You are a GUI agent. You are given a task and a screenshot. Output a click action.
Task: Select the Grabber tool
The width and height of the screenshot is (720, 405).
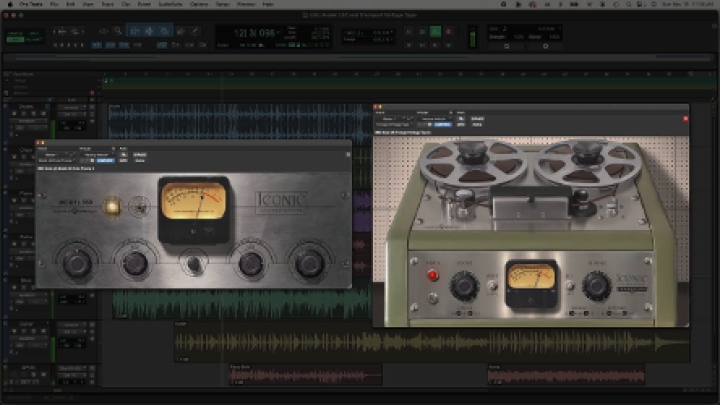click(x=164, y=31)
